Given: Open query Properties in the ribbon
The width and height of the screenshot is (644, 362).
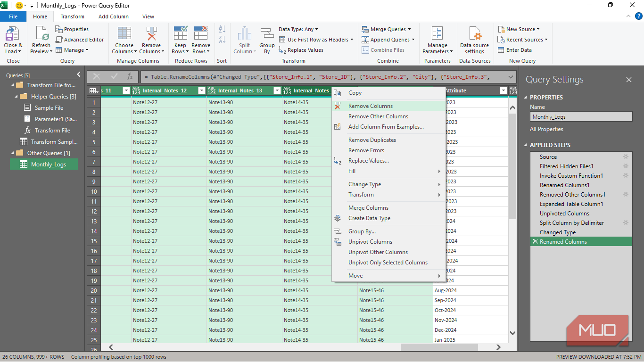Looking at the screenshot, I should click(72, 29).
